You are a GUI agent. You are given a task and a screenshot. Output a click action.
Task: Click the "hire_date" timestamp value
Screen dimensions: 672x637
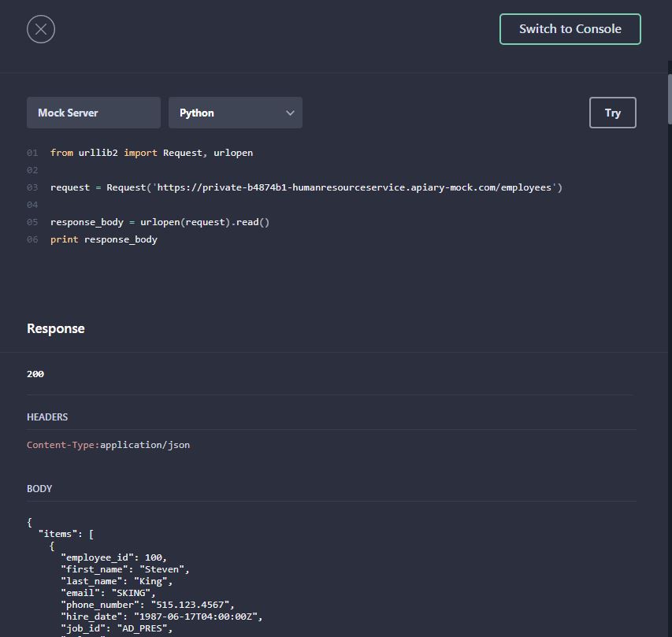pyautogui.click(x=197, y=617)
